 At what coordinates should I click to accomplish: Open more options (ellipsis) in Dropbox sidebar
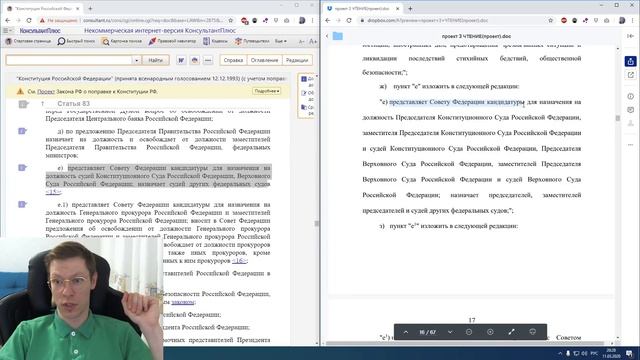click(x=631, y=144)
